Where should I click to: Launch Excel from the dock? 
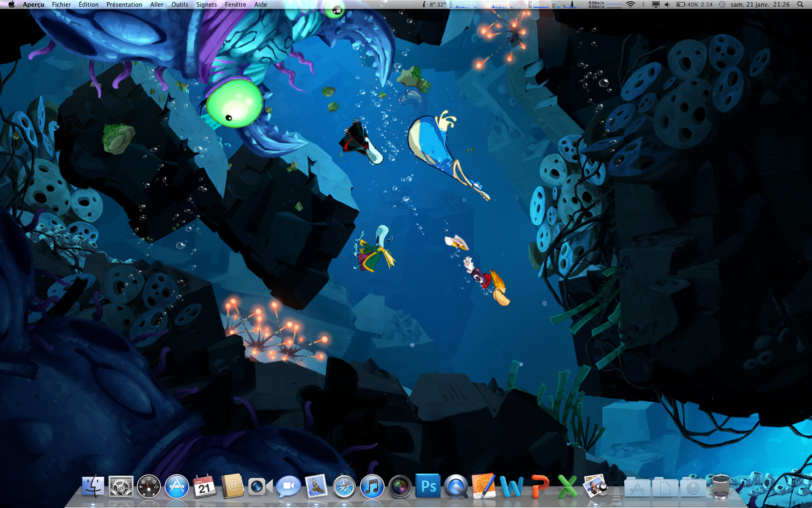point(567,487)
